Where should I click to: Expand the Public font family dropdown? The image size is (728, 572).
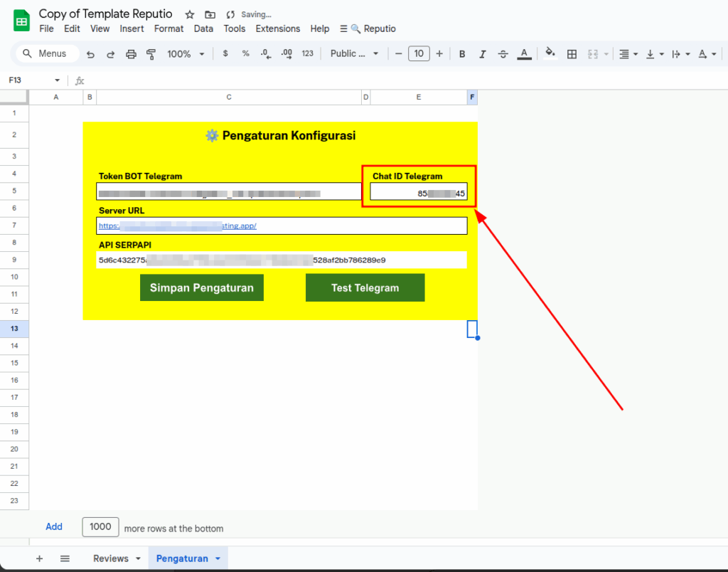click(355, 54)
